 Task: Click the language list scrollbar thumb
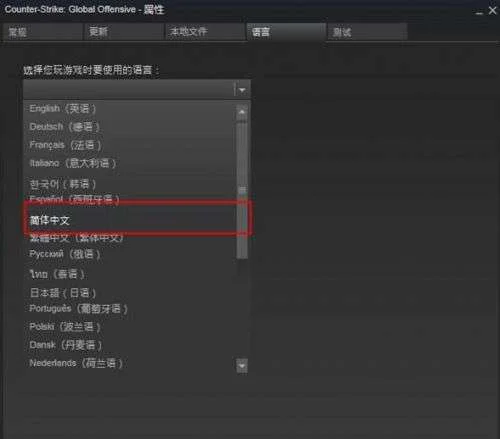coord(242,190)
